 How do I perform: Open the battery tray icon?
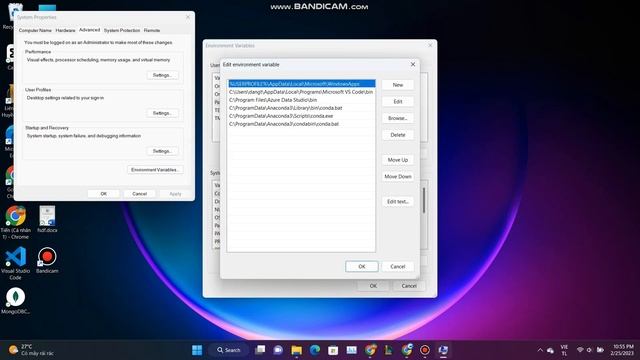(x=600, y=350)
